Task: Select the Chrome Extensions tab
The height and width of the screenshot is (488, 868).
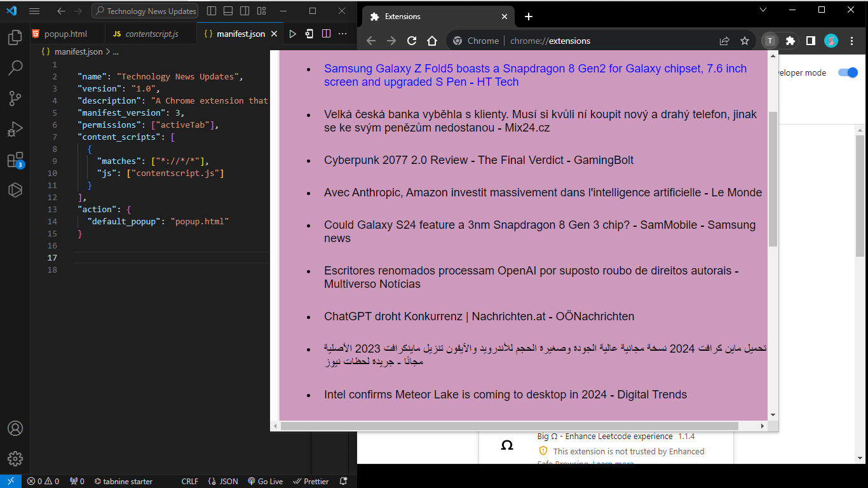Action: click(440, 17)
